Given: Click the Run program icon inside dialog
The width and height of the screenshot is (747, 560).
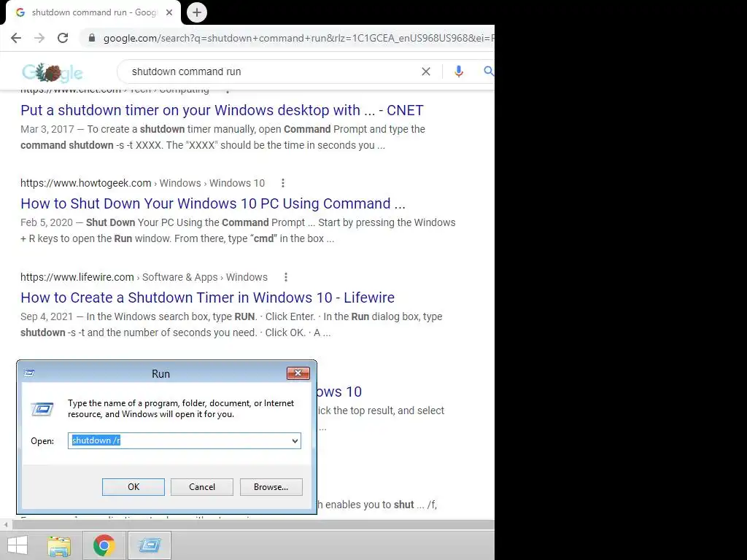Looking at the screenshot, I should [42, 409].
